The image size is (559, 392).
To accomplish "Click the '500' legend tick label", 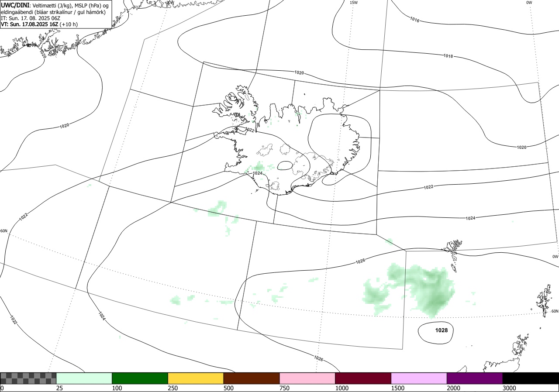I will pos(228,388).
